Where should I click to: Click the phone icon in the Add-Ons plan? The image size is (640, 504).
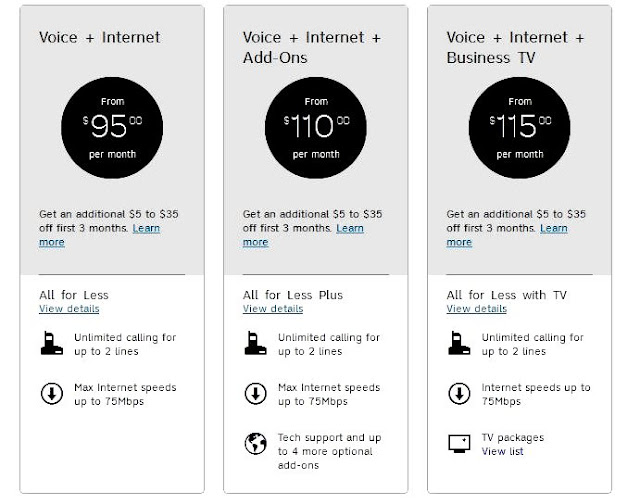coord(253,345)
